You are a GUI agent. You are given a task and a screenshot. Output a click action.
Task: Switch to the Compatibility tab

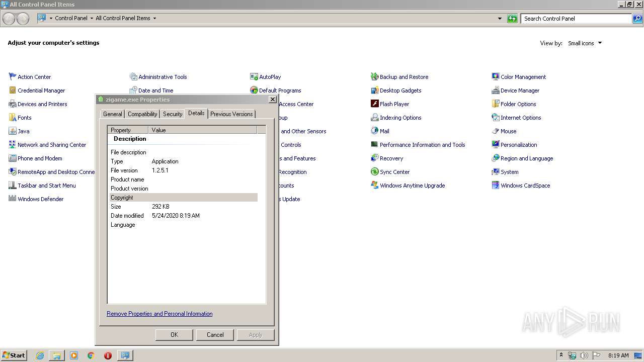click(142, 114)
